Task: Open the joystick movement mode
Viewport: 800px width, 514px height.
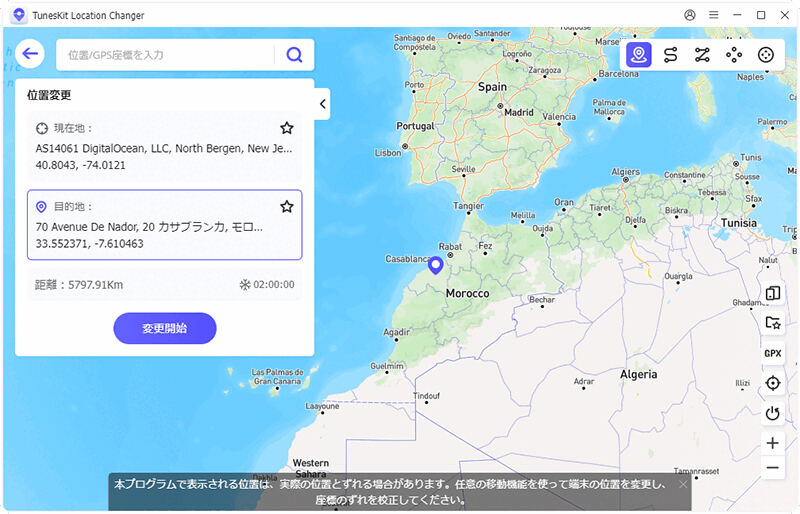Action: pyautogui.click(x=766, y=55)
